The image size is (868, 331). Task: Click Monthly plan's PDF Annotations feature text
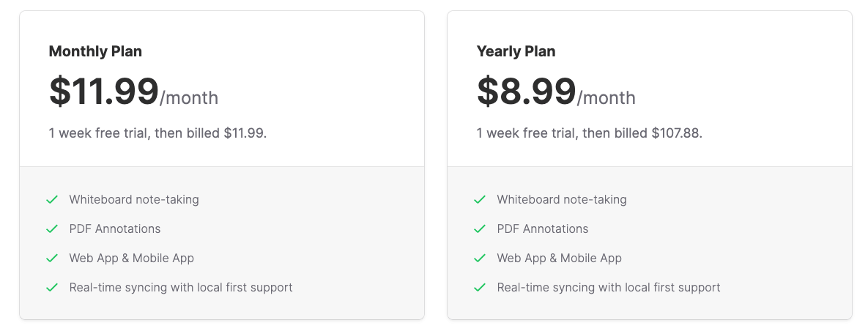(115, 228)
